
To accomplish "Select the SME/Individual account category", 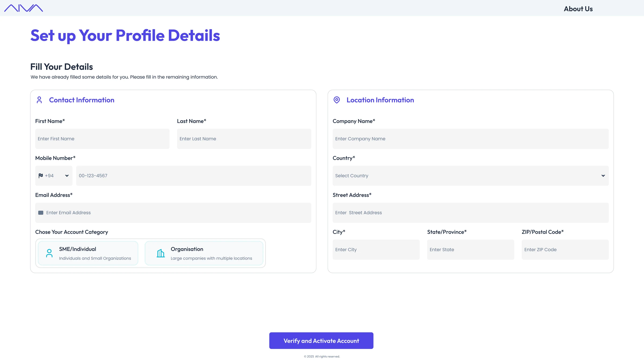I will (x=88, y=253).
